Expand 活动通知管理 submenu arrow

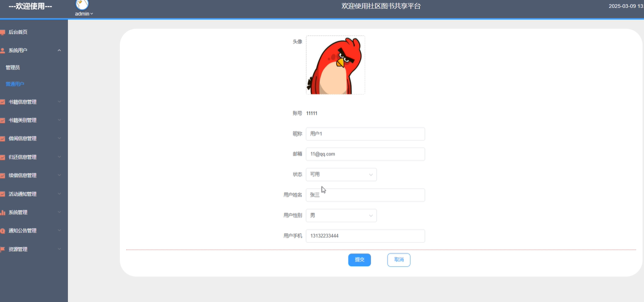coord(59,194)
